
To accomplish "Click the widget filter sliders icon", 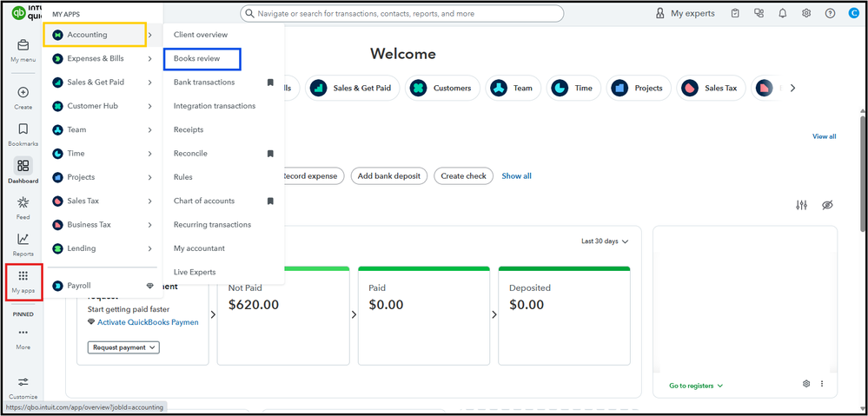I will pyautogui.click(x=802, y=205).
